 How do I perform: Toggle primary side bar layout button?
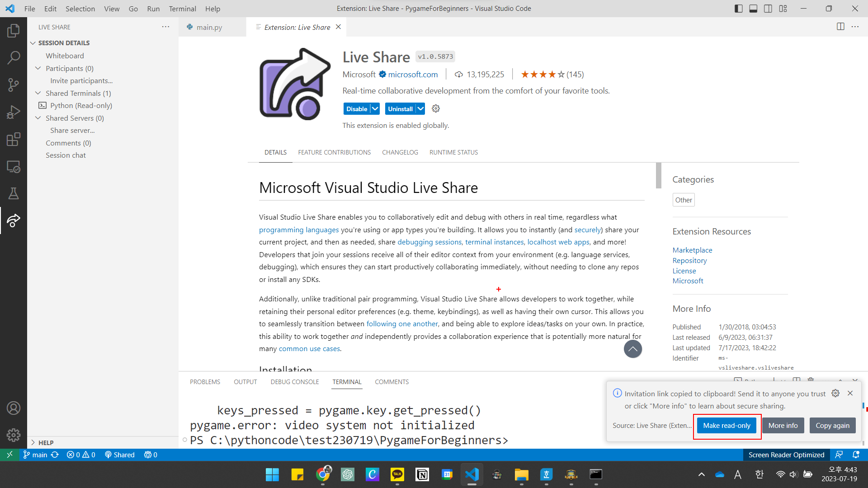click(x=738, y=9)
